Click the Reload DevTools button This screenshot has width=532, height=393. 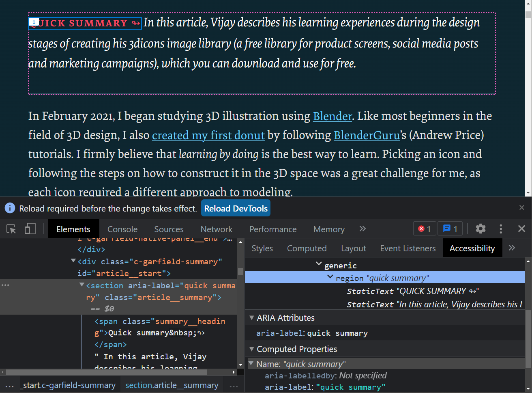coord(236,208)
